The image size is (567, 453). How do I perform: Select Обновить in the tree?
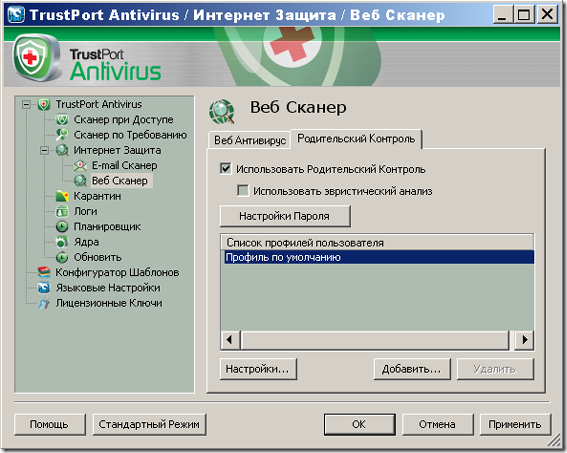pyautogui.click(x=98, y=257)
